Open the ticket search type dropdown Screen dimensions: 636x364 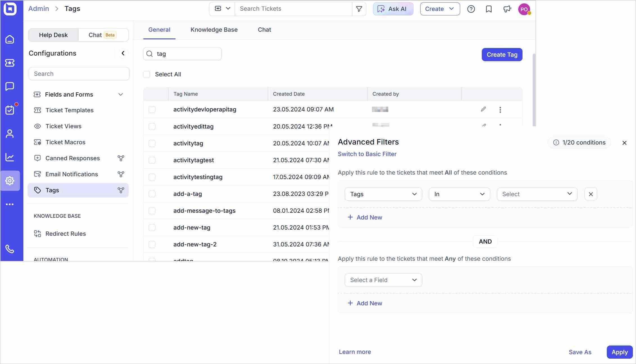[222, 9]
